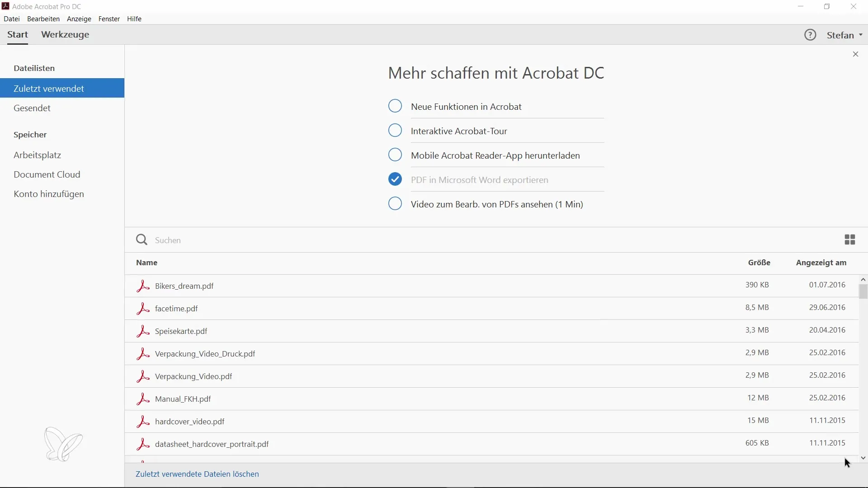Click the help question mark icon
This screenshot has width=868, height=488.
(x=810, y=35)
